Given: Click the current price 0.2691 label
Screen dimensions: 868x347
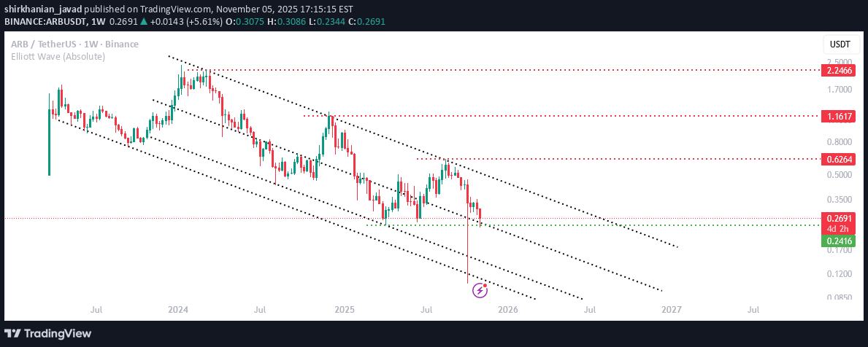Looking at the screenshot, I should coord(837,218).
